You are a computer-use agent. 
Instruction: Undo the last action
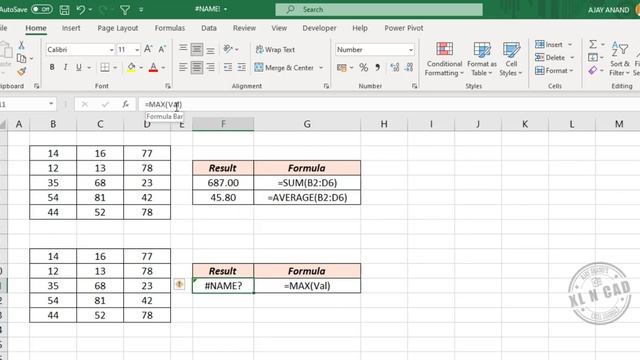[x=81, y=9]
